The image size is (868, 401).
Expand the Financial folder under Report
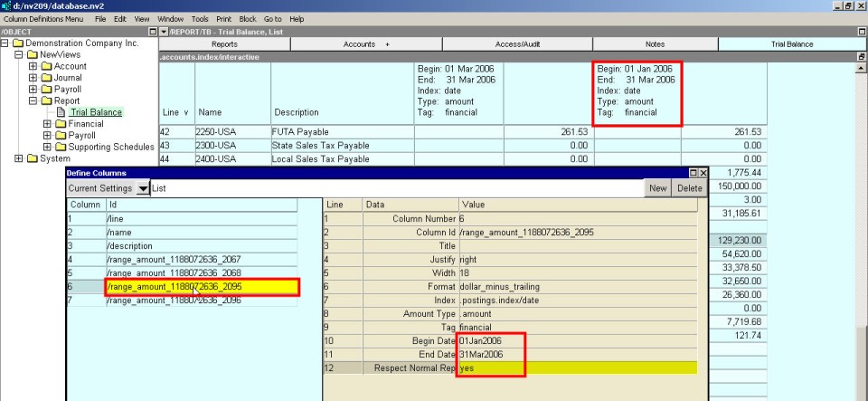click(49, 124)
